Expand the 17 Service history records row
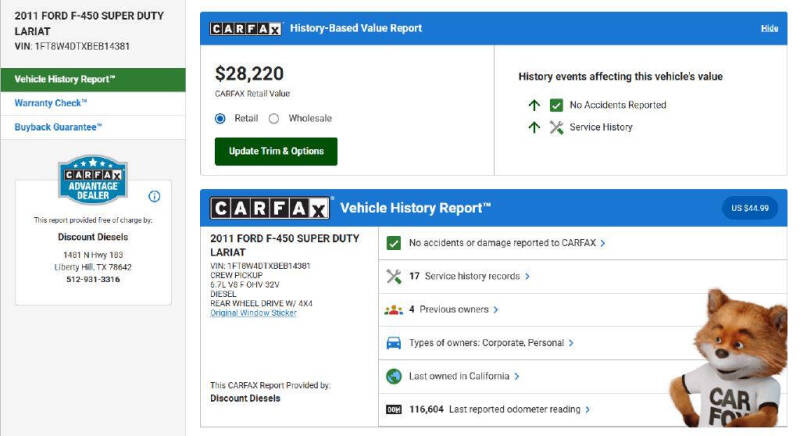800x436 pixels. coord(470,276)
